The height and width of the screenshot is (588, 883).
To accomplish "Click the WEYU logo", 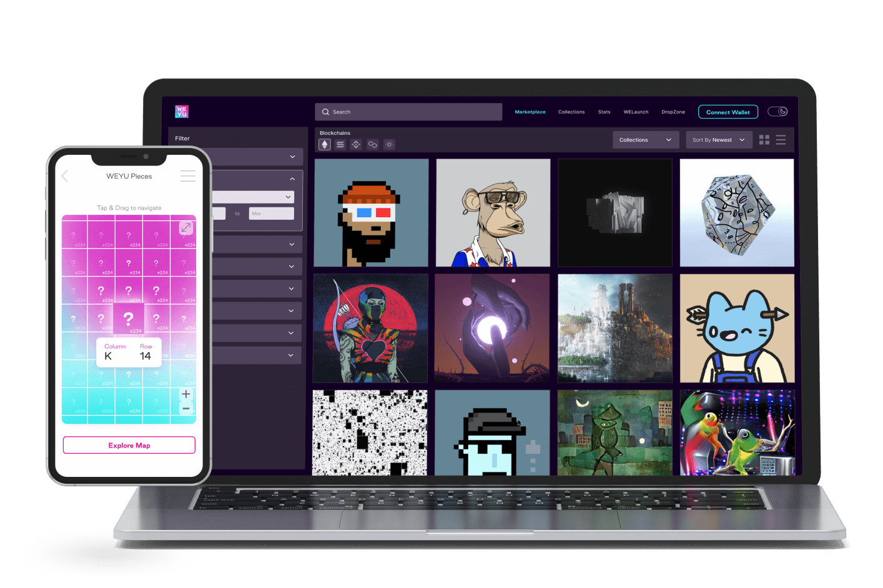I will tap(182, 112).
